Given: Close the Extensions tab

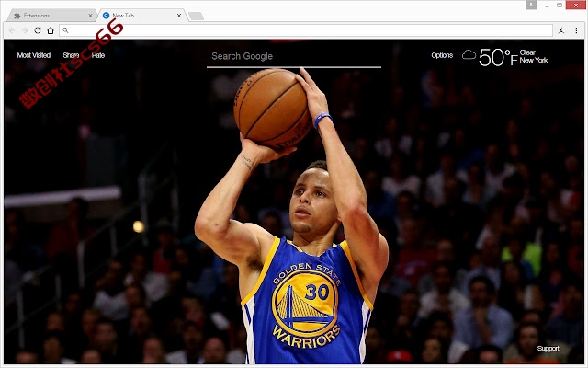Looking at the screenshot, I should click(x=90, y=16).
